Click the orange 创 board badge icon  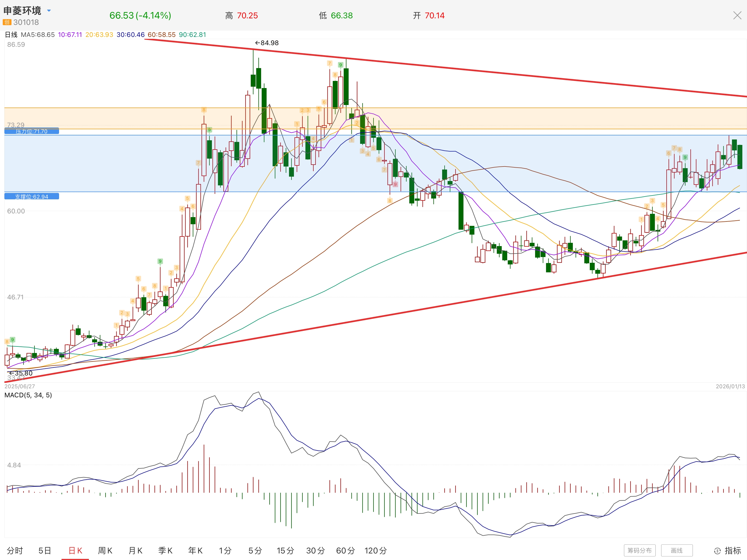[7, 22]
